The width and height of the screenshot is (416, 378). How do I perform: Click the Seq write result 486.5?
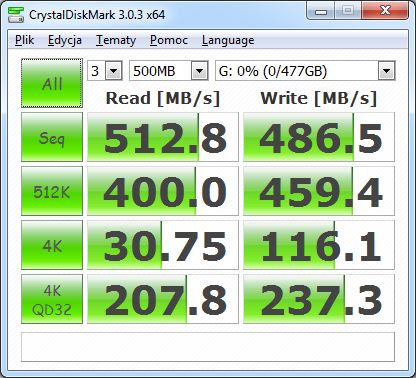319,137
